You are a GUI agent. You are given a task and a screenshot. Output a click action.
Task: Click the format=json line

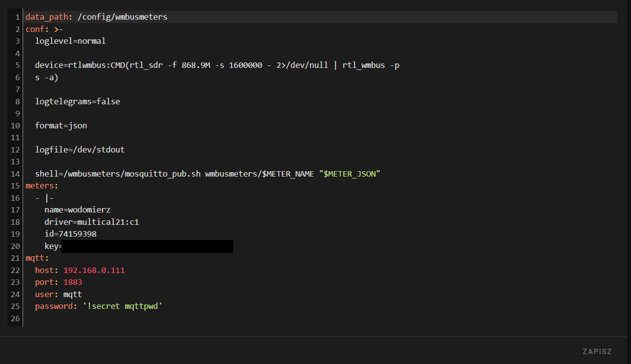(x=61, y=125)
